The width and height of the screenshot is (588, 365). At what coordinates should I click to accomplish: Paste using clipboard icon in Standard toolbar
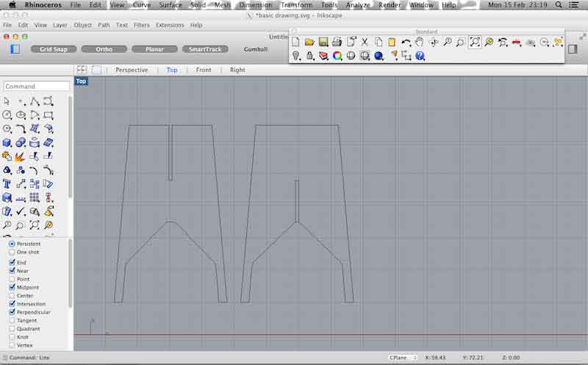tap(392, 42)
